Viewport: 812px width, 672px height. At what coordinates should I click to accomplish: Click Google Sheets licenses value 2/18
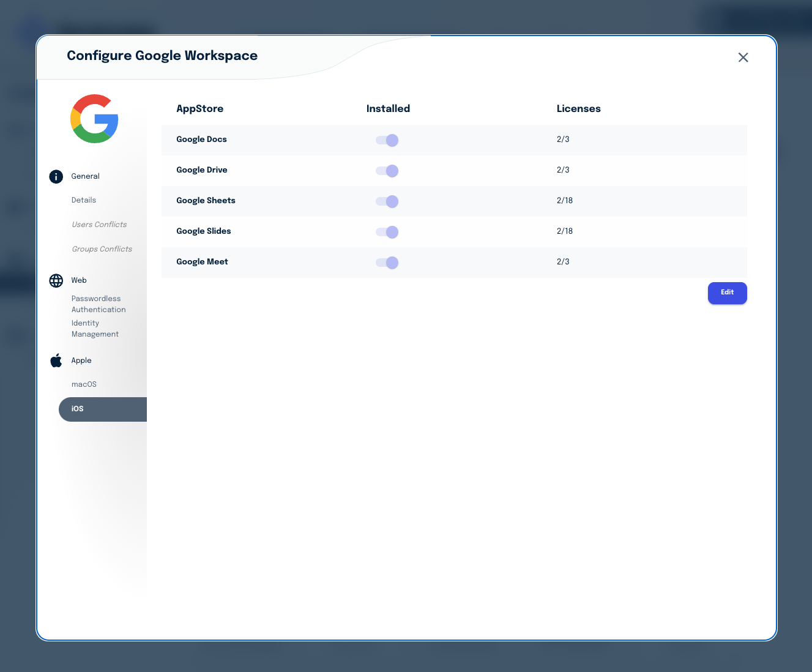point(565,201)
